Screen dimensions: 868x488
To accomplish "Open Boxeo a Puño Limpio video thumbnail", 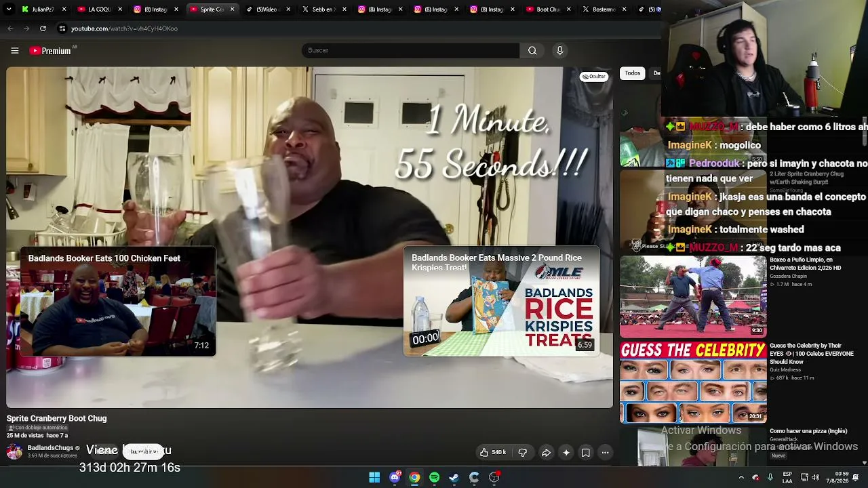I will (693, 296).
